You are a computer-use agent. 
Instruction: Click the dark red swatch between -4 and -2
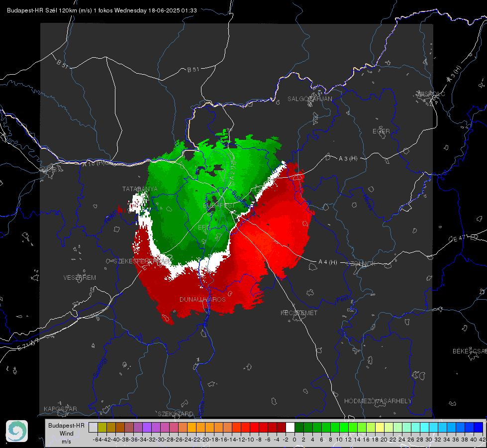click(x=281, y=427)
